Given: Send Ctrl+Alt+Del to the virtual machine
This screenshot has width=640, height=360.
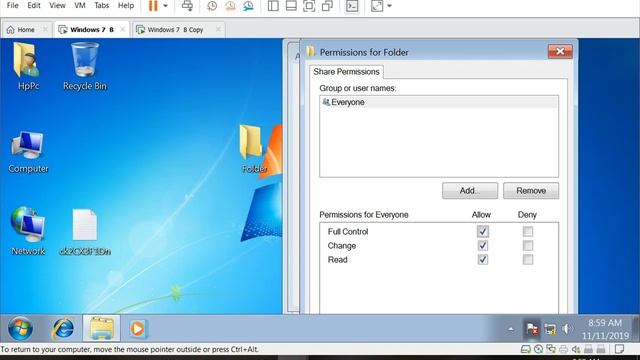Looking at the screenshot, I should (x=187, y=6).
